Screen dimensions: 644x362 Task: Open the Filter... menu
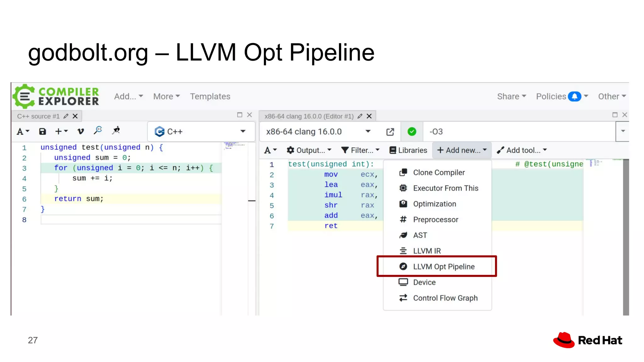(360, 150)
